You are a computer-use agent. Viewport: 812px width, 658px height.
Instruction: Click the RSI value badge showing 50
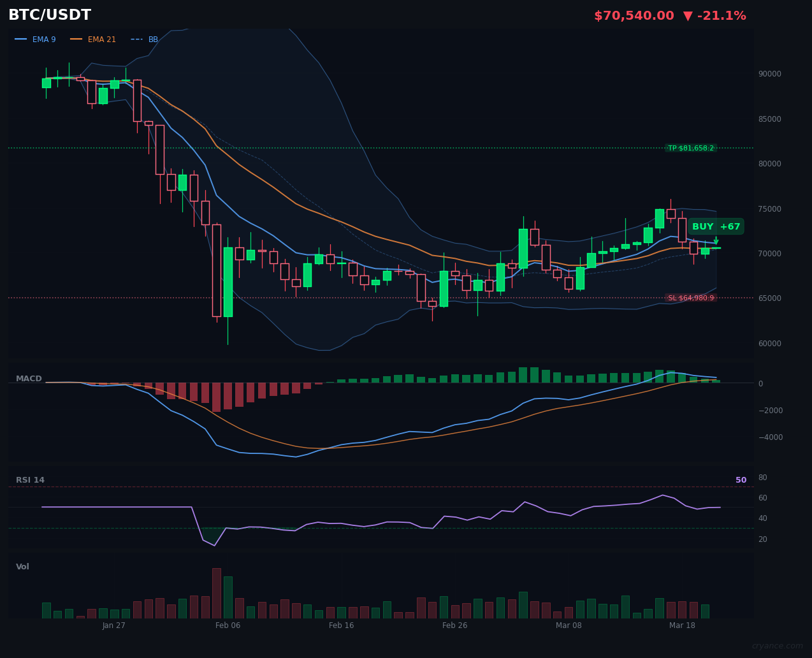(740, 479)
